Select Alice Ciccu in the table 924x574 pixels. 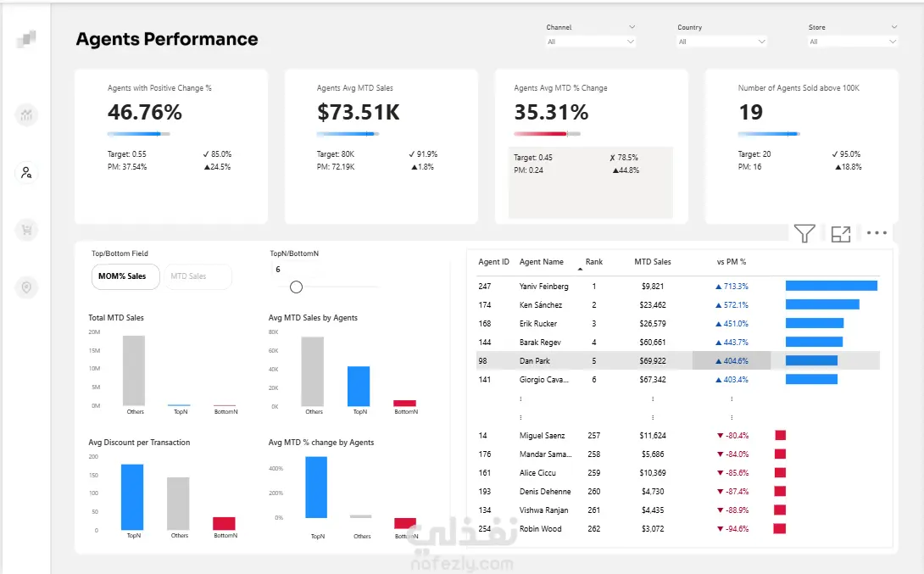point(537,472)
